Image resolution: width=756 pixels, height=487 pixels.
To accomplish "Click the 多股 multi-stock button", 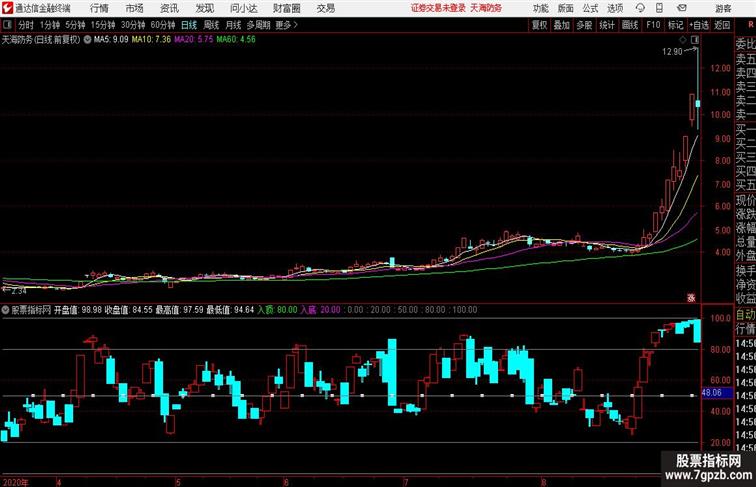I will click(x=584, y=25).
